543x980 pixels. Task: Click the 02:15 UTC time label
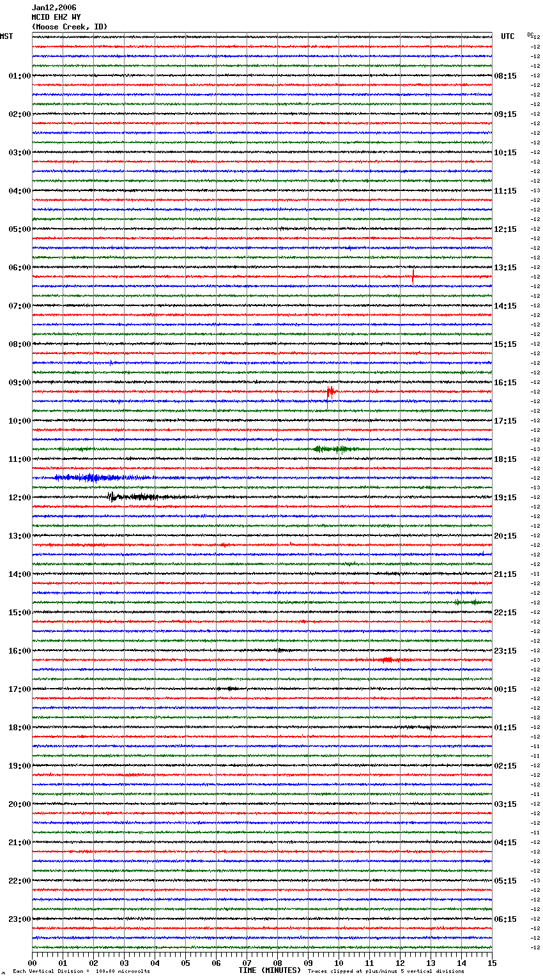tap(505, 766)
